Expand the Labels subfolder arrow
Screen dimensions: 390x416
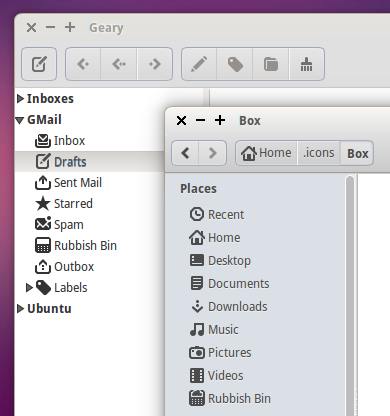click(x=29, y=287)
